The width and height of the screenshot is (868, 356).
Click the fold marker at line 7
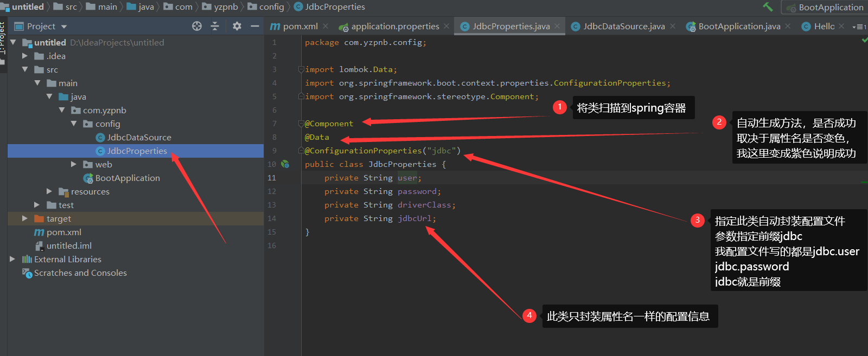pyautogui.click(x=301, y=124)
